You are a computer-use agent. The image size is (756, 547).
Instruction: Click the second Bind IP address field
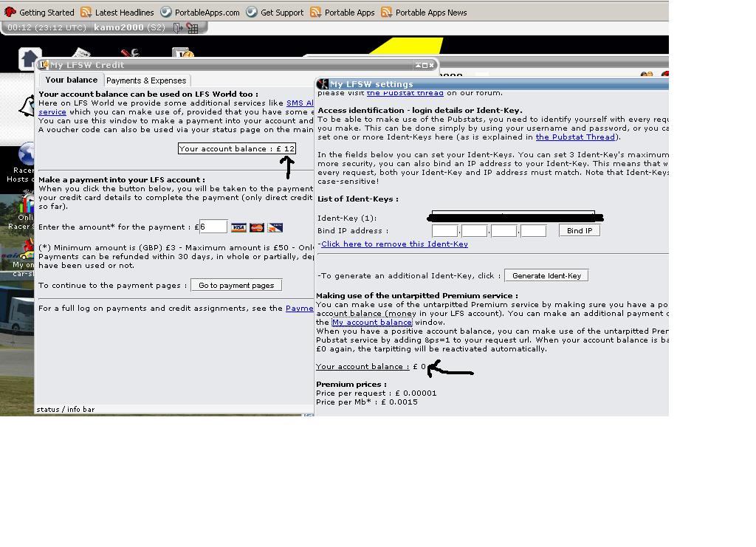[475, 231]
